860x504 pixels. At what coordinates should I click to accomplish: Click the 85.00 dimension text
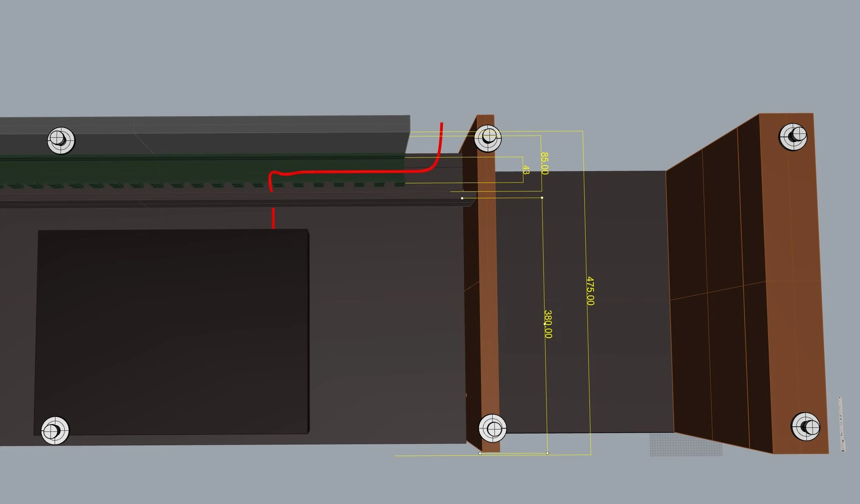point(544,163)
